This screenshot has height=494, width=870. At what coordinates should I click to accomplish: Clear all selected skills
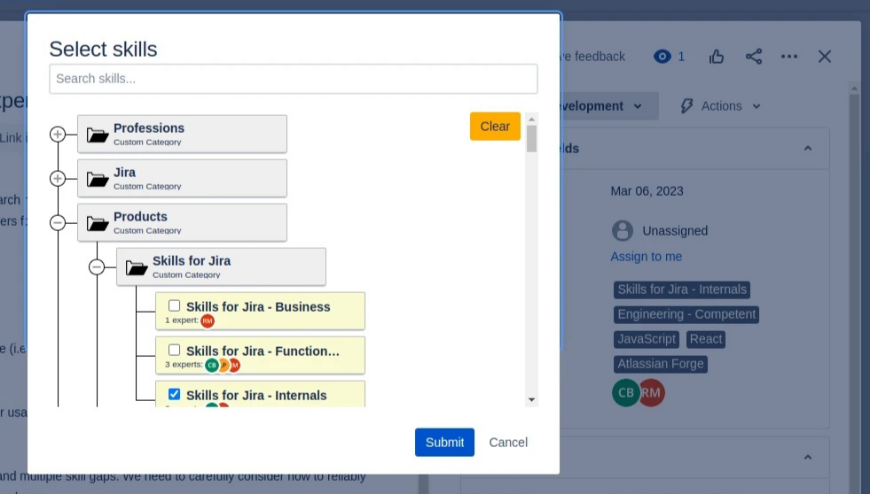click(495, 127)
